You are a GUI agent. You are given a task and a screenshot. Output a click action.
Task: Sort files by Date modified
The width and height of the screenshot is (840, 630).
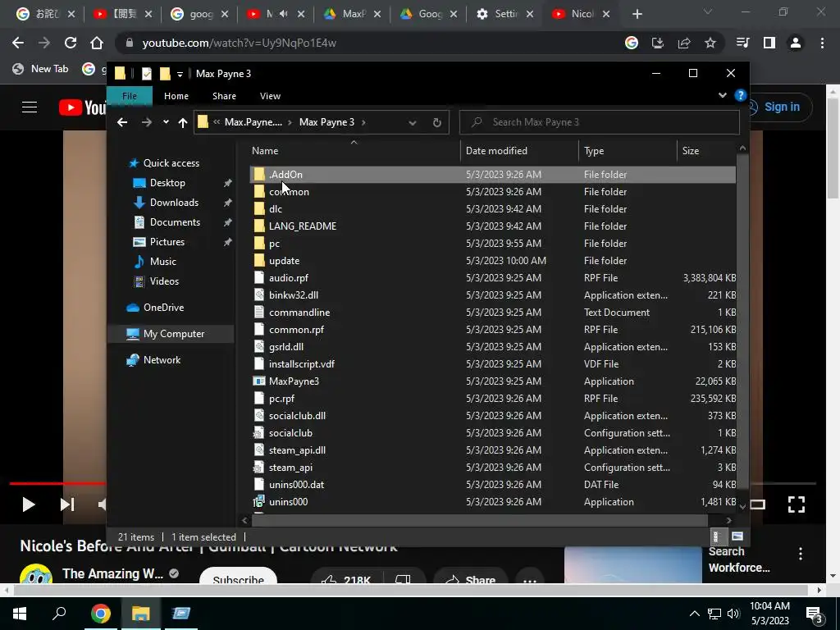(x=518, y=151)
